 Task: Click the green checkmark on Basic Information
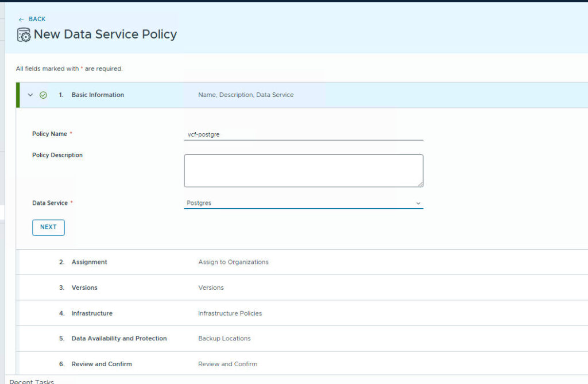tap(43, 95)
